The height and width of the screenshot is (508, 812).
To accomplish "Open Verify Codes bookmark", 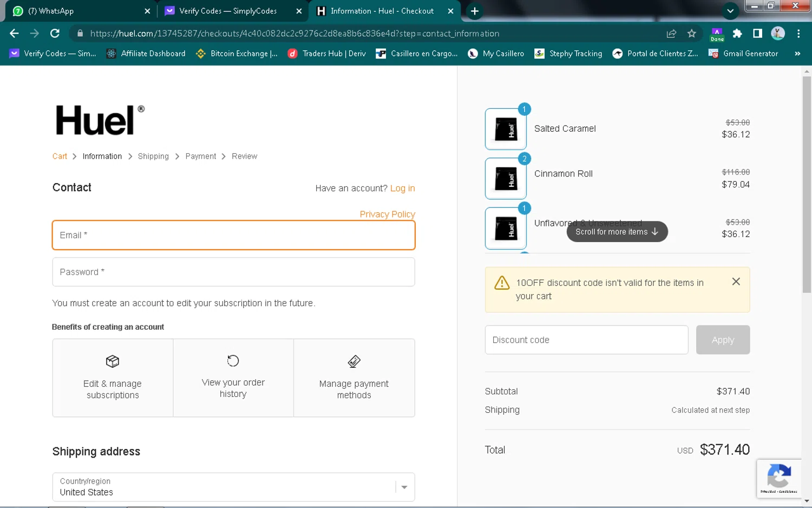I will (53, 54).
